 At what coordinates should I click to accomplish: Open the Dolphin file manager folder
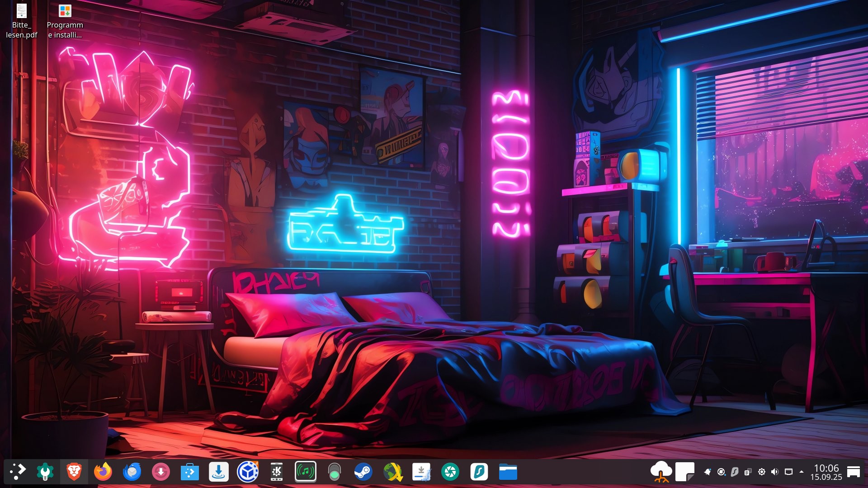508,472
